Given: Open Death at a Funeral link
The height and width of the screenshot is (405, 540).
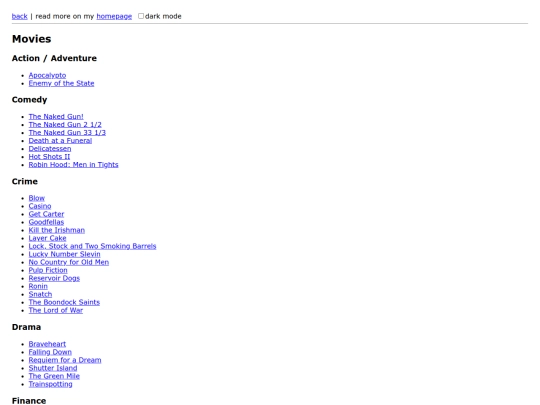Looking at the screenshot, I should 60,141.
